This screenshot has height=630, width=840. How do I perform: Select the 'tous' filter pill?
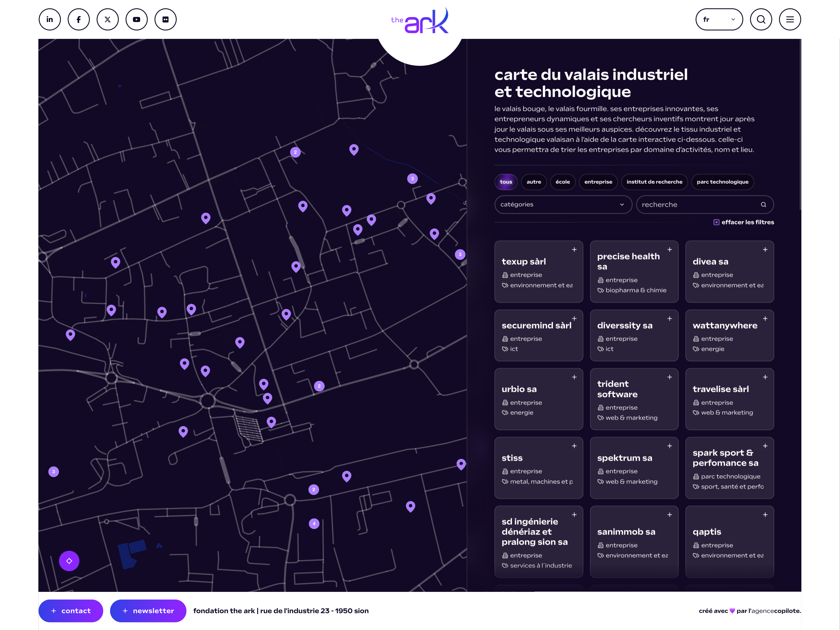coord(506,182)
